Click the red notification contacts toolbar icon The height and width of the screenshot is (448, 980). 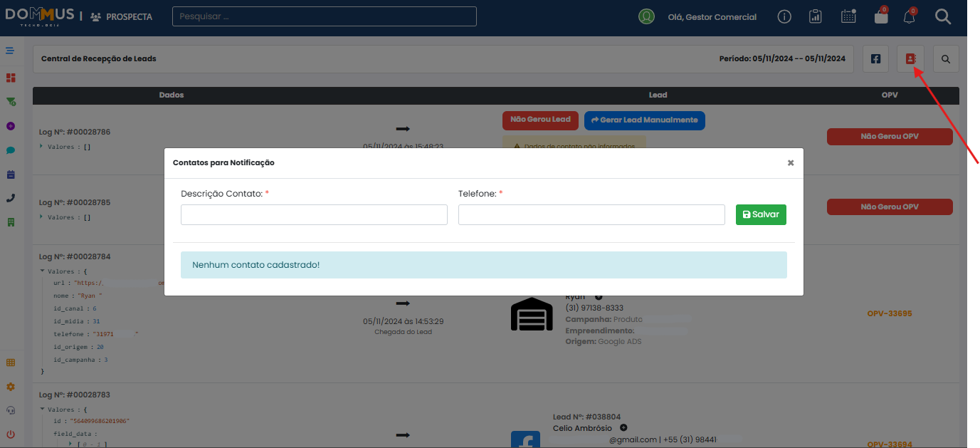tap(910, 59)
